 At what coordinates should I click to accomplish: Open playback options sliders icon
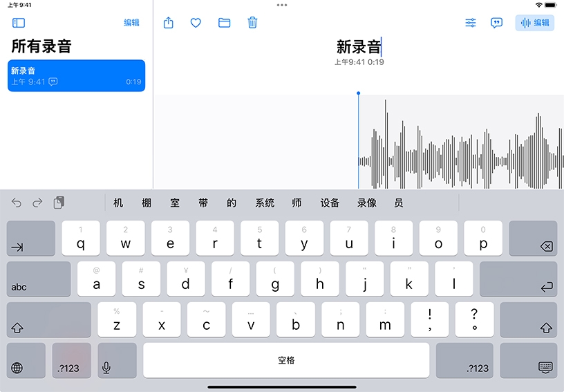click(471, 23)
